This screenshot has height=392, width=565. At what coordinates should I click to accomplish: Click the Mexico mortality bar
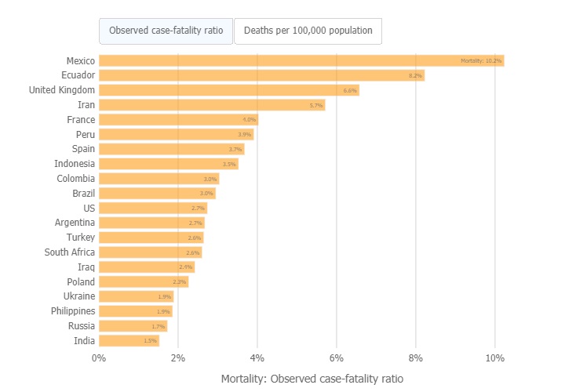click(301, 60)
